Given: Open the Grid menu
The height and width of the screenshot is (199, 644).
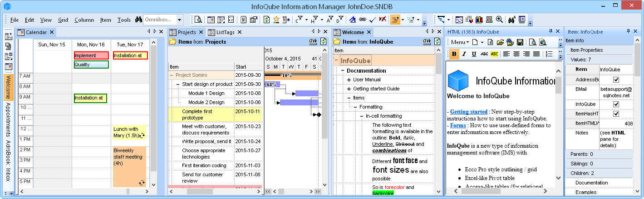Looking at the screenshot, I should point(63,20).
